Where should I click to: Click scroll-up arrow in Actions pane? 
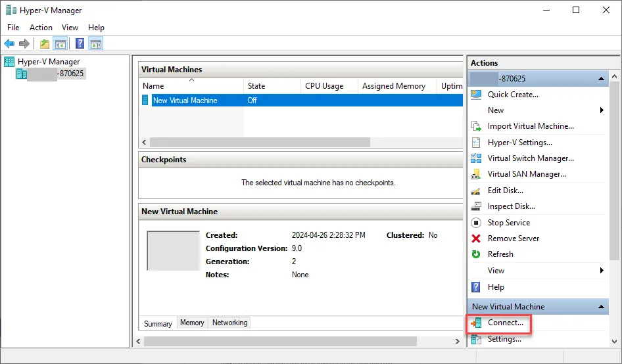click(x=614, y=76)
